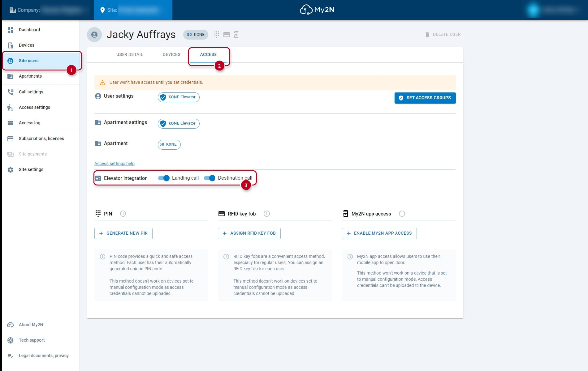Click the Elevator integration icon
This screenshot has height=371, width=588.
[98, 178]
